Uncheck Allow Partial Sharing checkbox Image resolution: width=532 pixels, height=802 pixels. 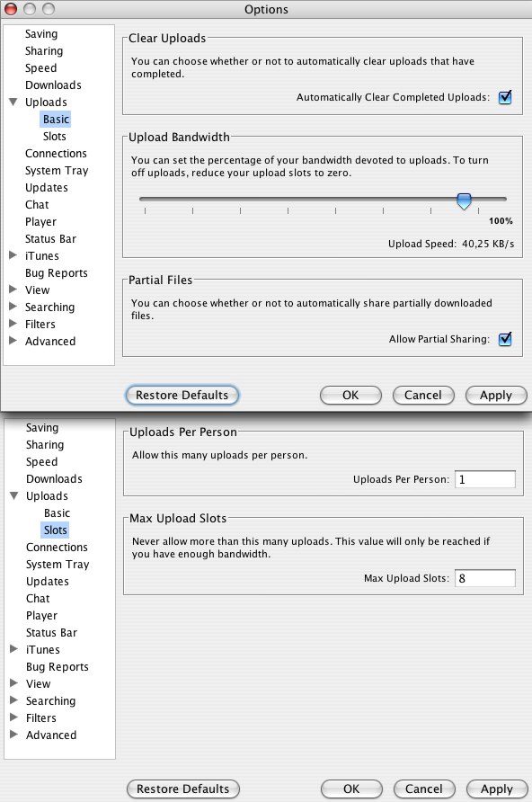[505, 339]
